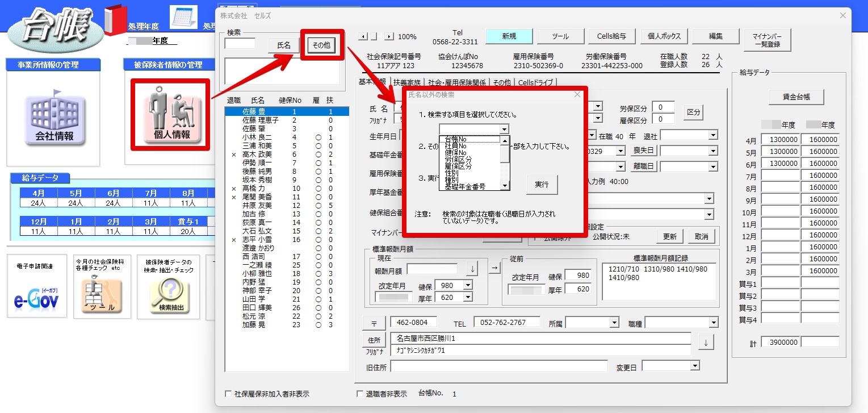The height and width of the screenshot is (413, 868).
Task: Switch to 社会・雇用保険関係 tab
Action: [x=458, y=82]
